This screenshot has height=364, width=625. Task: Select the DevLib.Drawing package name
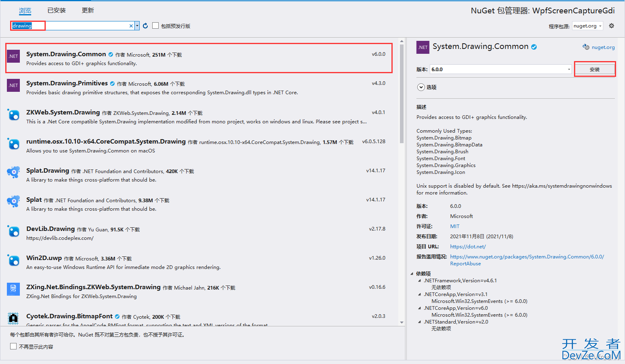tap(51, 229)
